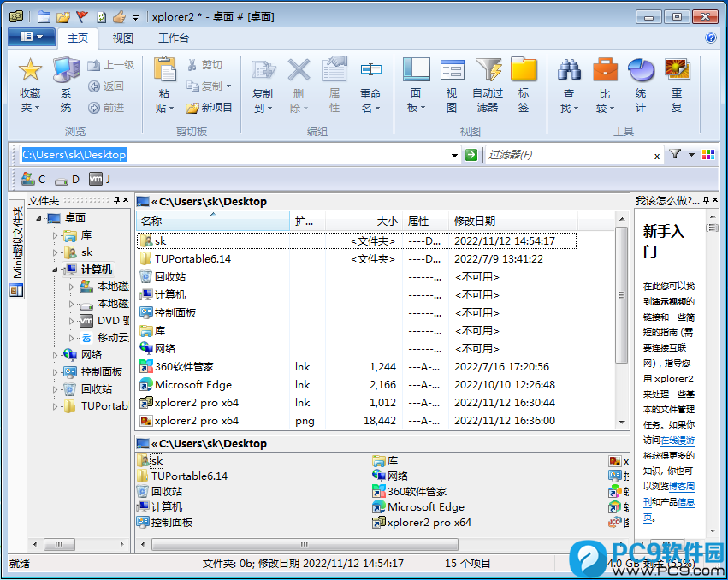Click the open-folder icon in the title bar
Viewport: 728px width, 580px height.
pyautogui.click(x=63, y=17)
